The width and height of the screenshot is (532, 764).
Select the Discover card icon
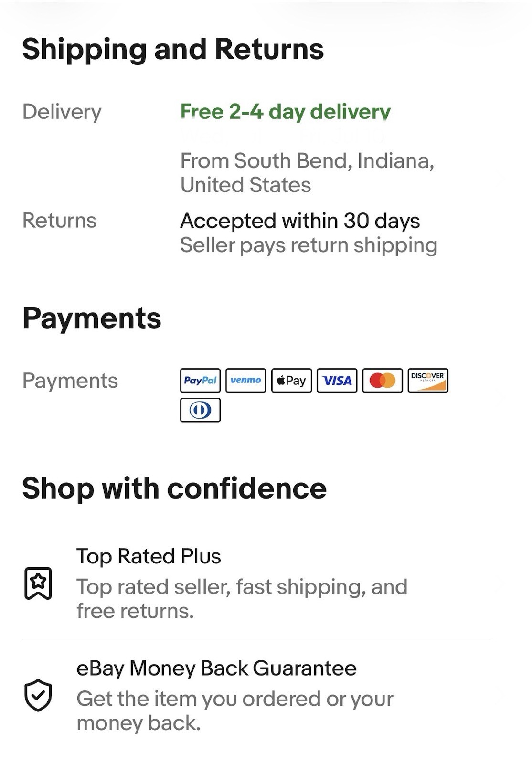click(428, 380)
